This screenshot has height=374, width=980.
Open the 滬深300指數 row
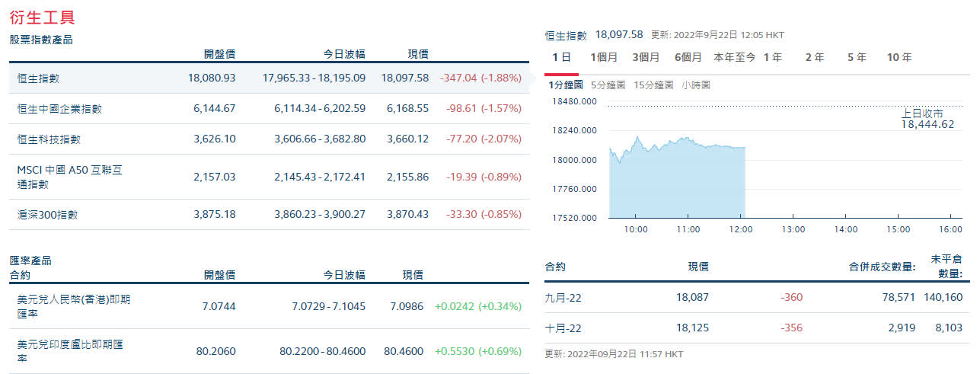tap(269, 215)
